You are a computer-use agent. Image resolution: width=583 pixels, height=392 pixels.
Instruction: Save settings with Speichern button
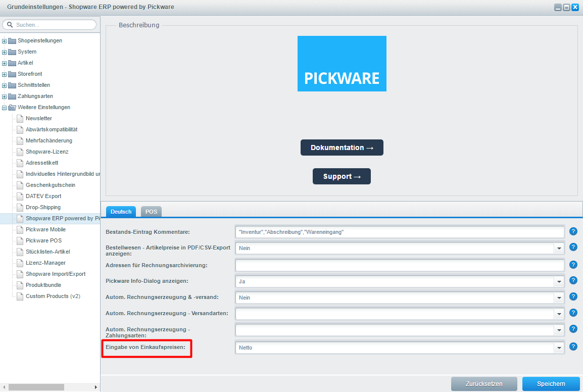[x=551, y=384]
